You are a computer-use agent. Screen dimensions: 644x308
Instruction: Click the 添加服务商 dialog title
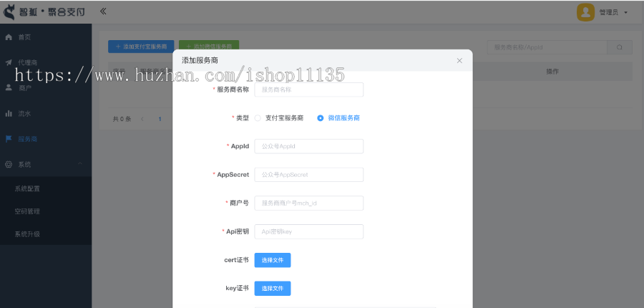tap(200, 60)
